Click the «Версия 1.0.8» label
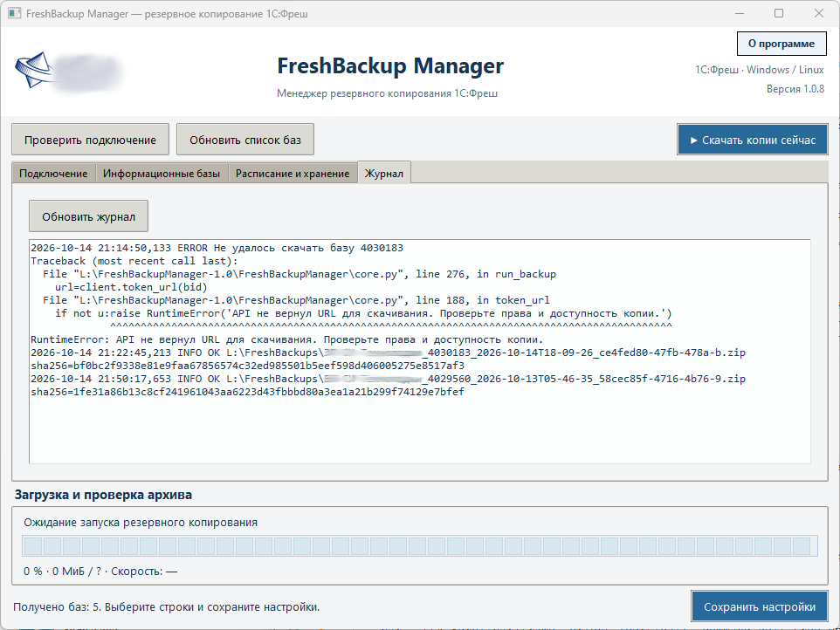Viewport: 840px width, 630px height. [795, 89]
